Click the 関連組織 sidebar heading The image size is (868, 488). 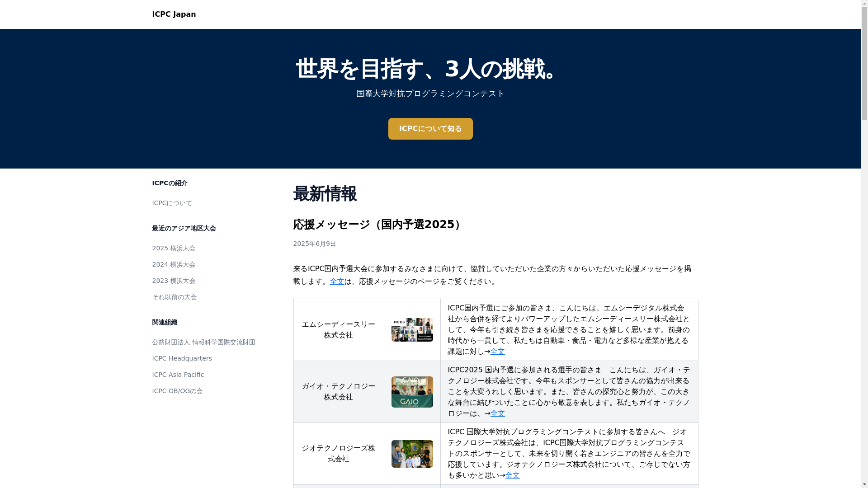(165, 322)
